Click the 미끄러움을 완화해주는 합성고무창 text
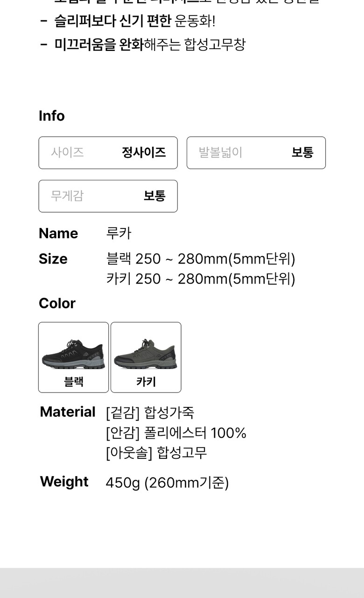The image size is (364, 598). [149, 45]
